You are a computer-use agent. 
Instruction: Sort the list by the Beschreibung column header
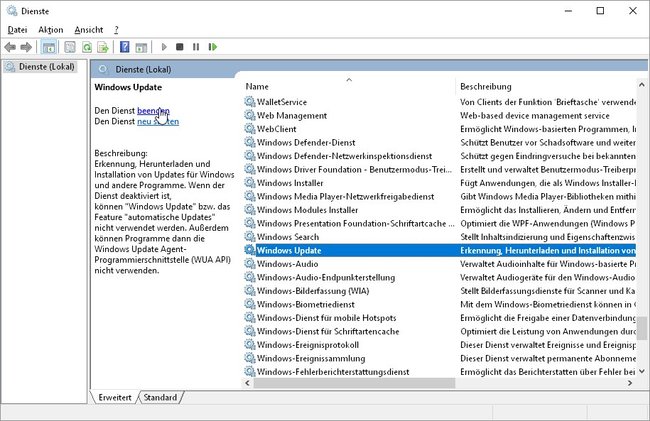click(x=546, y=86)
